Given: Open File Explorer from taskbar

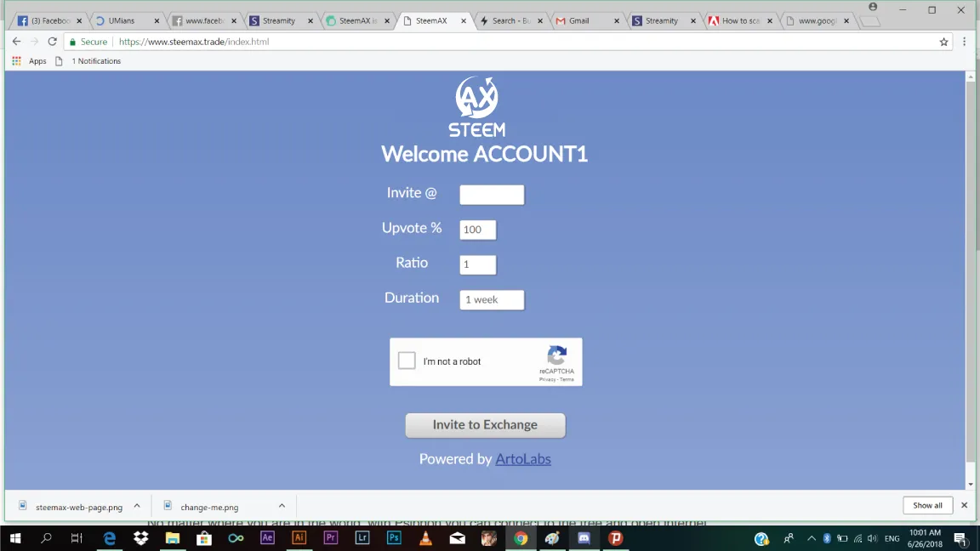Looking at the screenshot, I should [173, 538].
